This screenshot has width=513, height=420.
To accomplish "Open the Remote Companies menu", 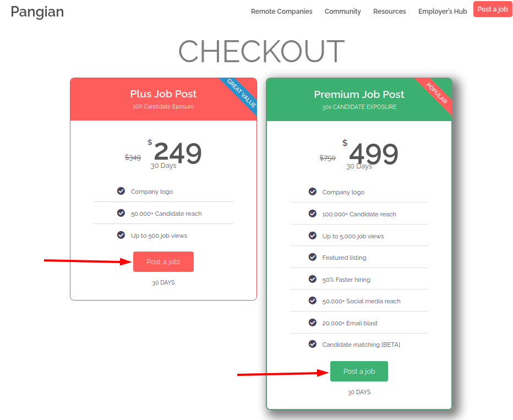I will [x=281, y=12].
